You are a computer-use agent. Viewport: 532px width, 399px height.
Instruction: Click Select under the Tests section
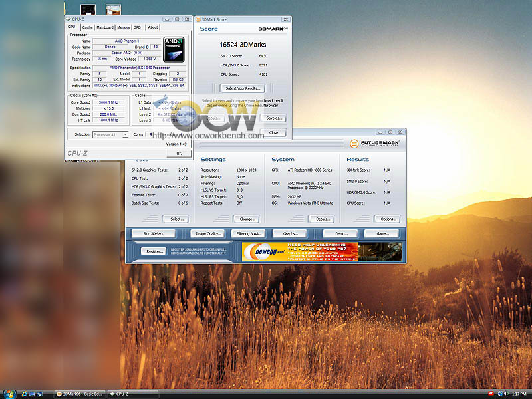(176, 219)
